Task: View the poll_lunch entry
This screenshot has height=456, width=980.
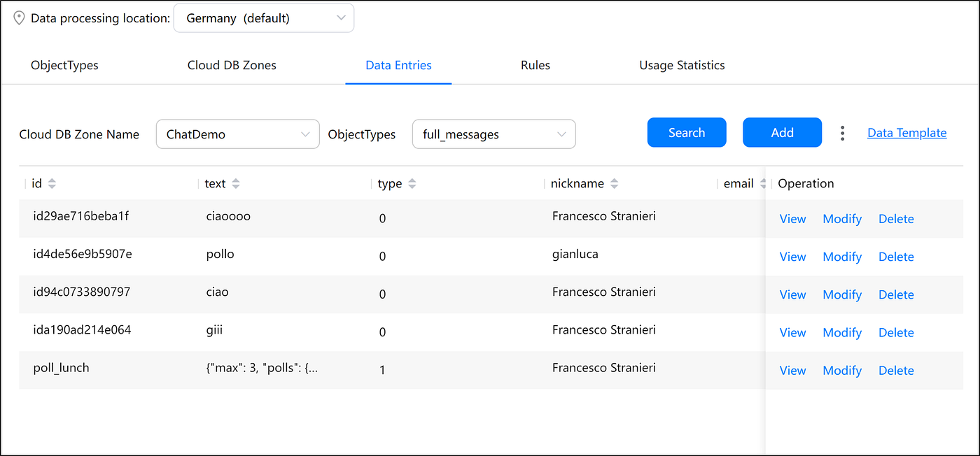Action: (x=792, y=371)
